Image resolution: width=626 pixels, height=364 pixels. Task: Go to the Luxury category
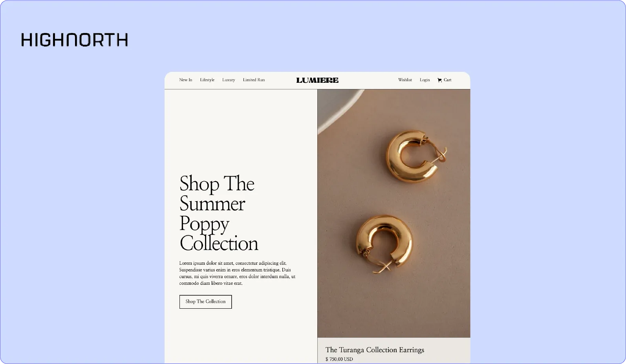229,80
